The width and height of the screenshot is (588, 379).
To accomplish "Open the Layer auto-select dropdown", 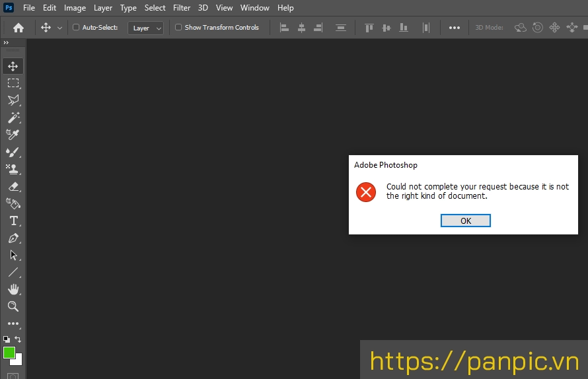I will [145, 28].
